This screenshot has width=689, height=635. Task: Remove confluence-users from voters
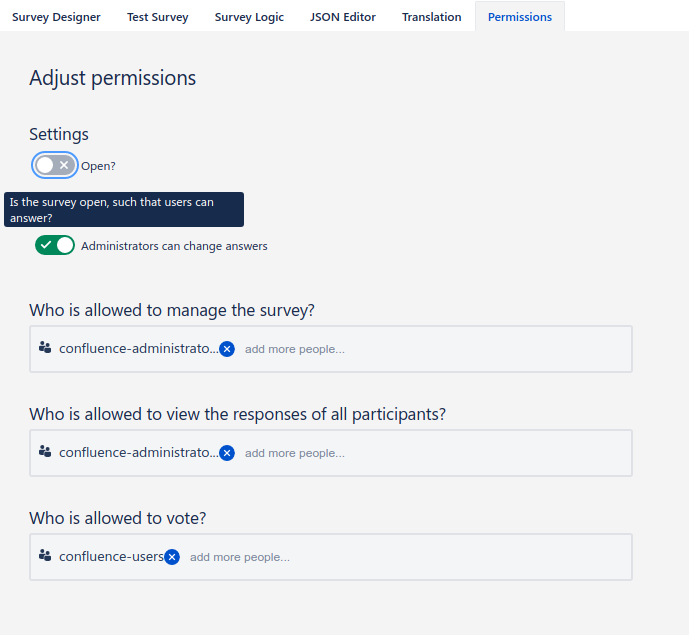coord(172,557)
